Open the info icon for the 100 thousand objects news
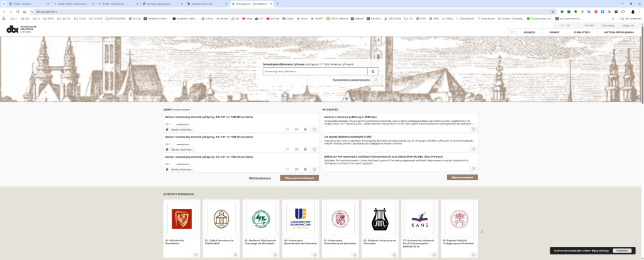644x260 pixels. (x=473, y=149)
